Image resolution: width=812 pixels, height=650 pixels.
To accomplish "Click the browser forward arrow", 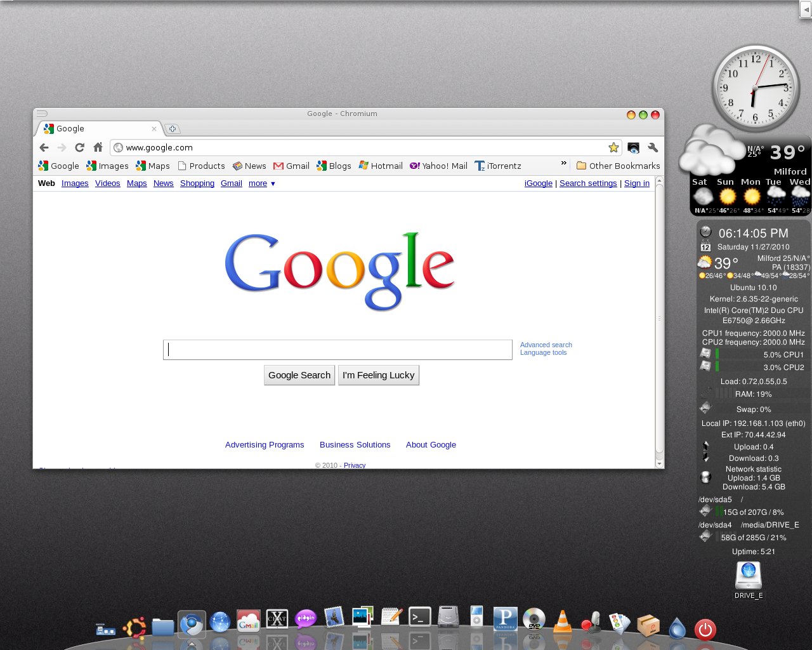I will [62, 147].
